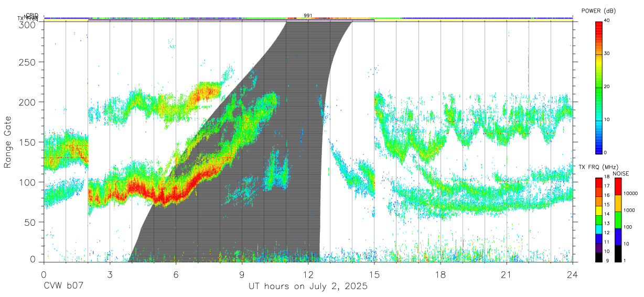644x297 pixels.
Task: Click the UT hours on July 2, 2025 label
Action: coord(308,287)
